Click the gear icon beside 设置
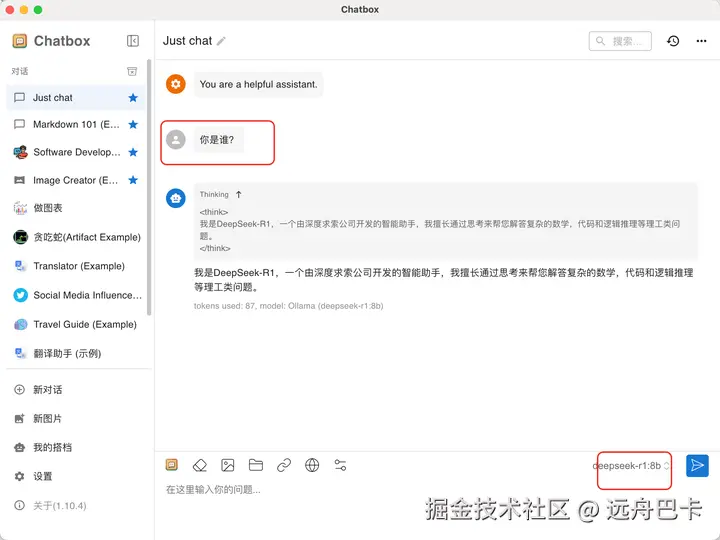 [19, 476]
